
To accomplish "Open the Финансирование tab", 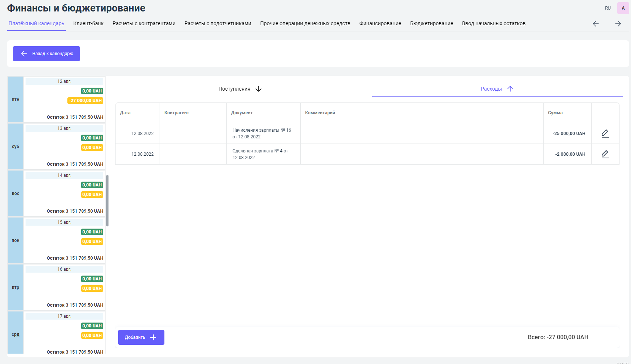I will 380,23.
